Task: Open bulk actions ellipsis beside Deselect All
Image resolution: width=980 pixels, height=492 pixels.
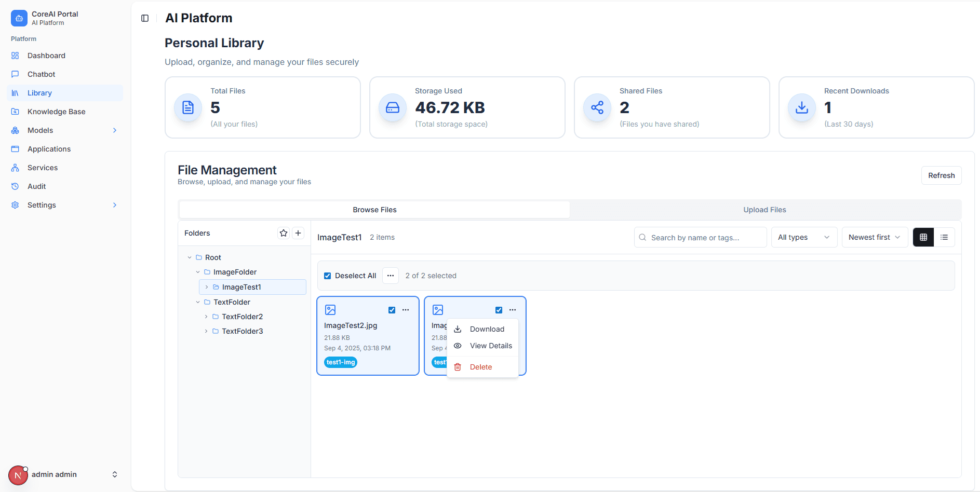Action: pos(391,276)
